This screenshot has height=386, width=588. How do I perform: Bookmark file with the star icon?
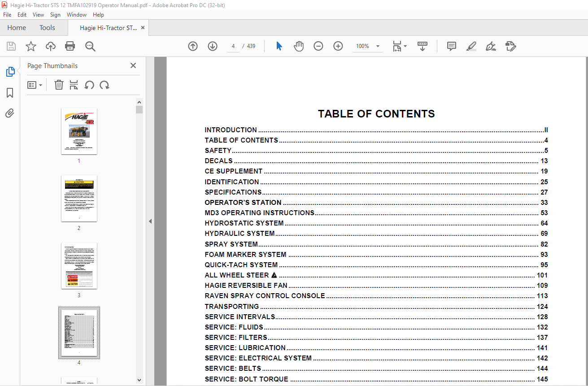[x=30, y=46]
